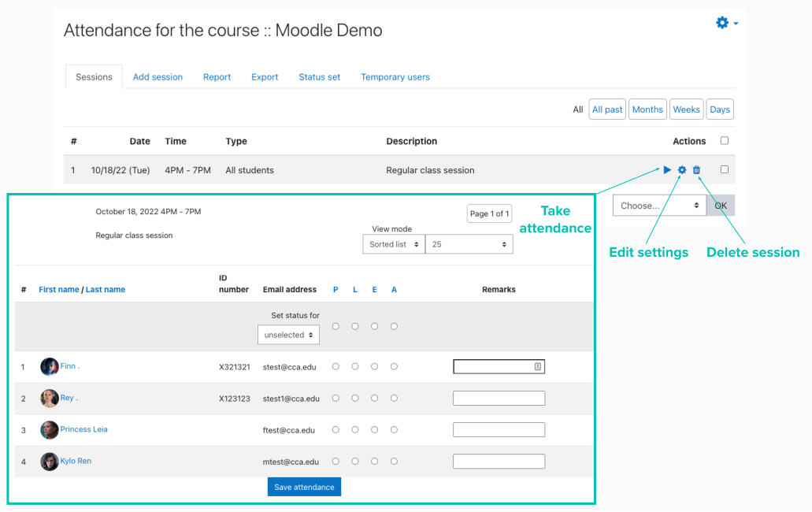
Task: Open the Report tab
Action: [217, 77]
